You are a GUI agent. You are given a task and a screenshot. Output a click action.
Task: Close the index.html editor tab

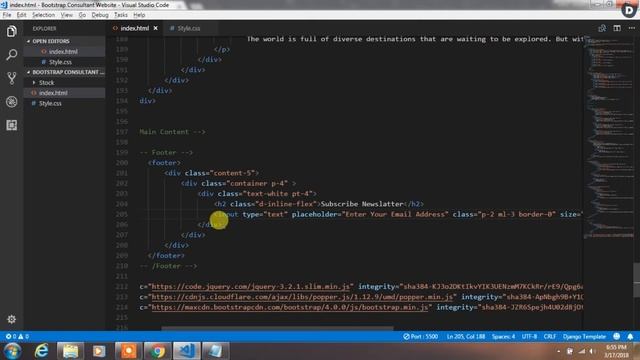tap(156, 28)
